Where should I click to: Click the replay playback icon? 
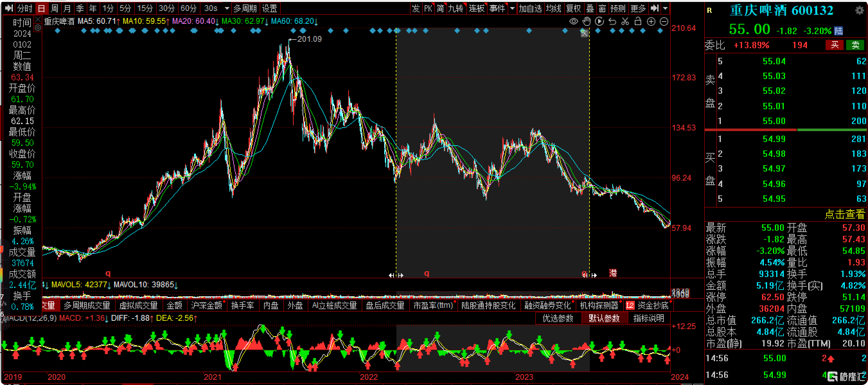click(599, 22)
